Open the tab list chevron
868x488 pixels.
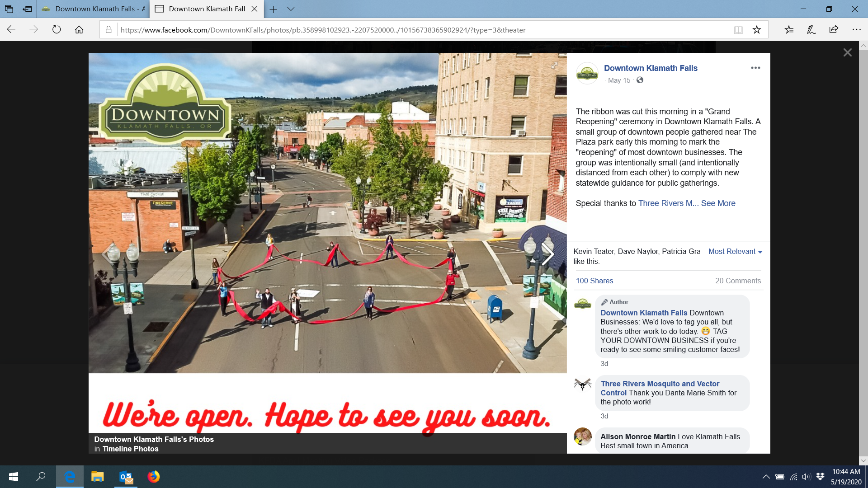click(291, 9)
